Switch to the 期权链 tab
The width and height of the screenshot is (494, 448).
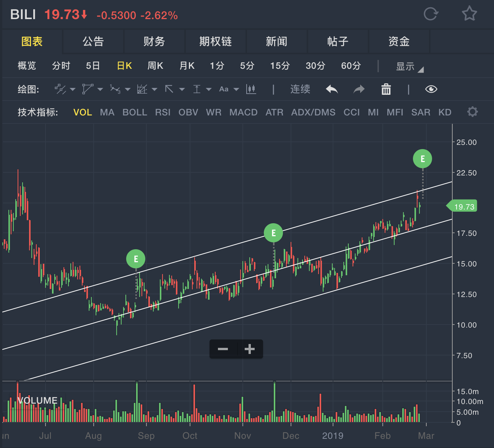[215, 41]
